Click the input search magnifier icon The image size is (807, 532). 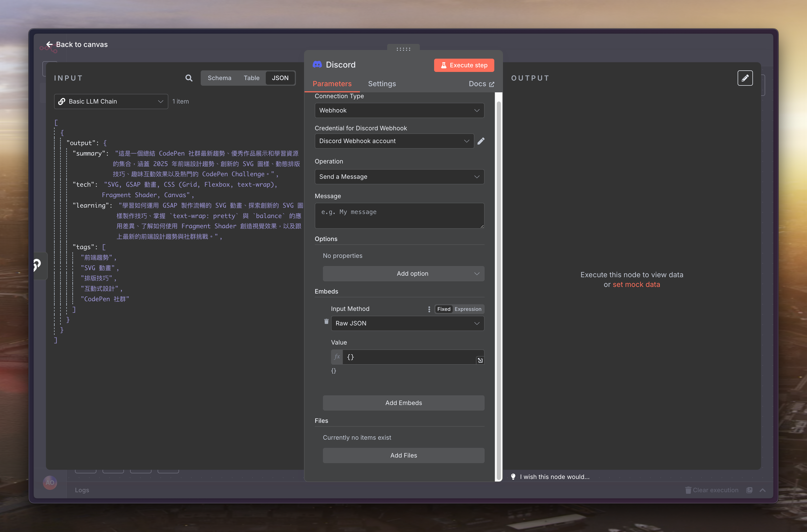point(189,78)
